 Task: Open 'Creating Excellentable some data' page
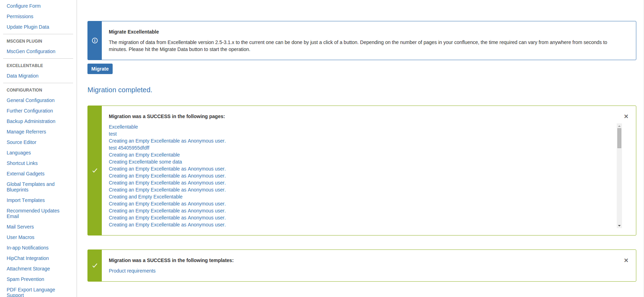145,162
